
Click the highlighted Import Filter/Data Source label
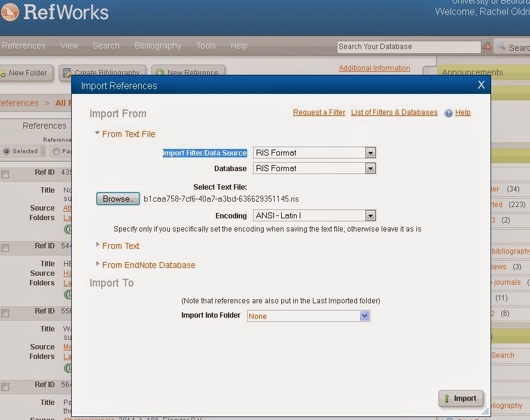205,153
